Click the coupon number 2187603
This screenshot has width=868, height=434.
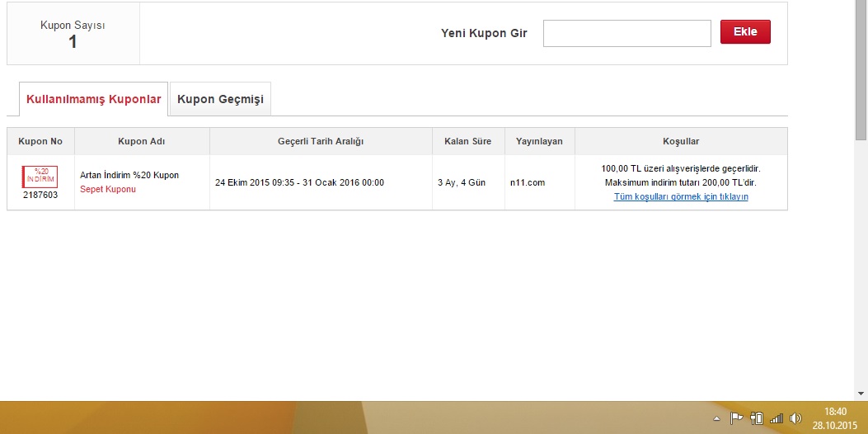[x=40, y=196]
